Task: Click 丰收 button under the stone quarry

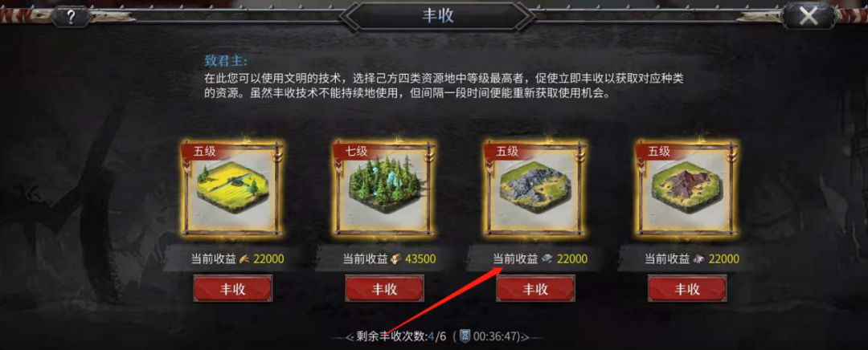Action: tap(535, 289)
